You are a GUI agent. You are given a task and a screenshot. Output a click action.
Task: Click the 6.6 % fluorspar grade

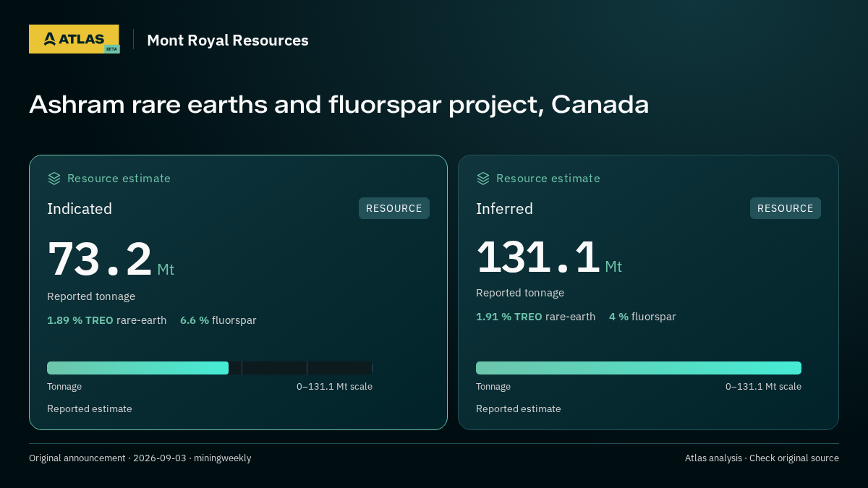pos(218,320)
